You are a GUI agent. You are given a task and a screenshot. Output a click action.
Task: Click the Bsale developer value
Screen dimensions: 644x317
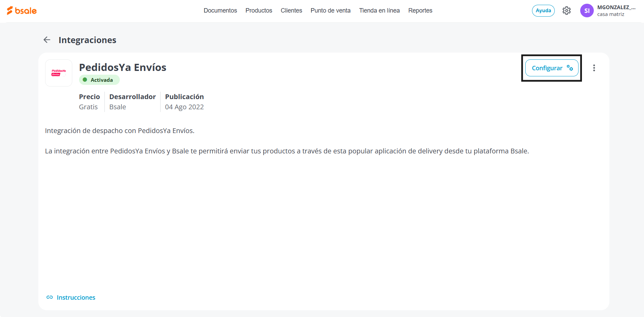click(117, 107)
